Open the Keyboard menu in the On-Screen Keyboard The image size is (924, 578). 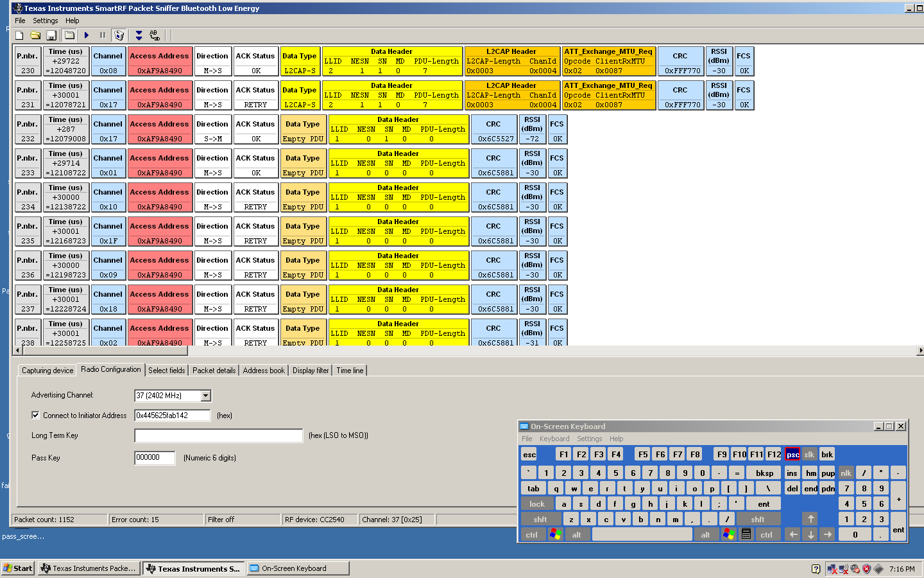[554, 439]
